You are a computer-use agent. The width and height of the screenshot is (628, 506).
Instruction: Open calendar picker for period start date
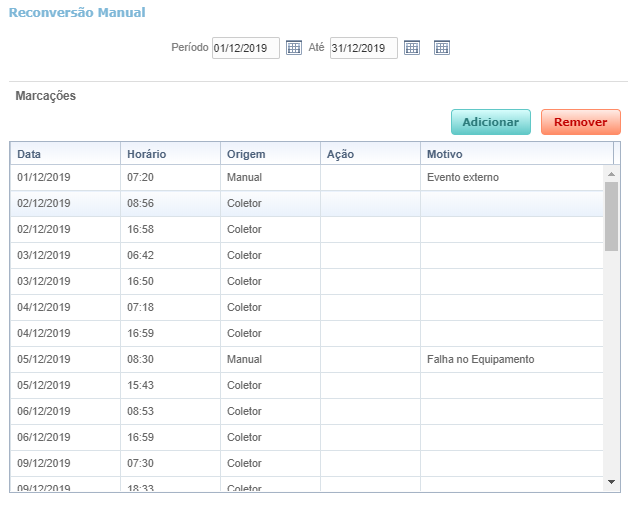(294, 48)
